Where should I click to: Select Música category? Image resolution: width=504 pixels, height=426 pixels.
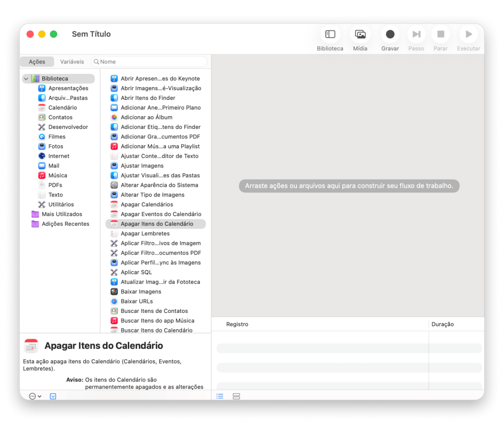[x=53, y=176]
